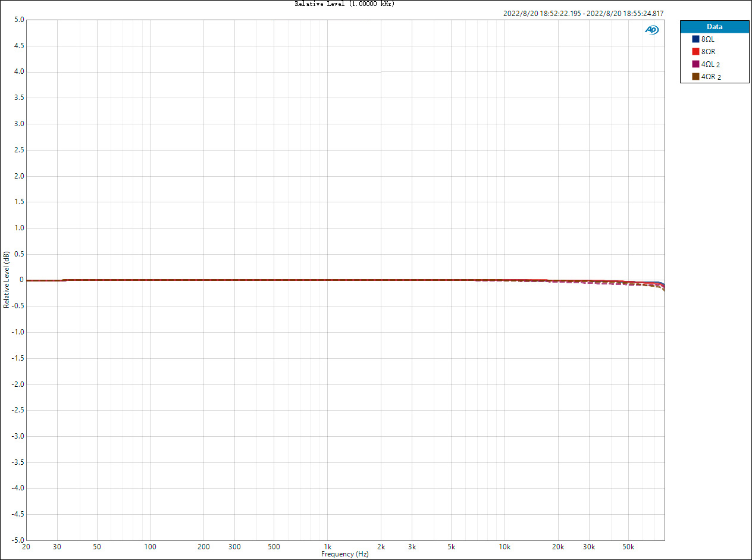Click the 20k tick on frequency axis
The image size is (752, 560).
point(558,546)
